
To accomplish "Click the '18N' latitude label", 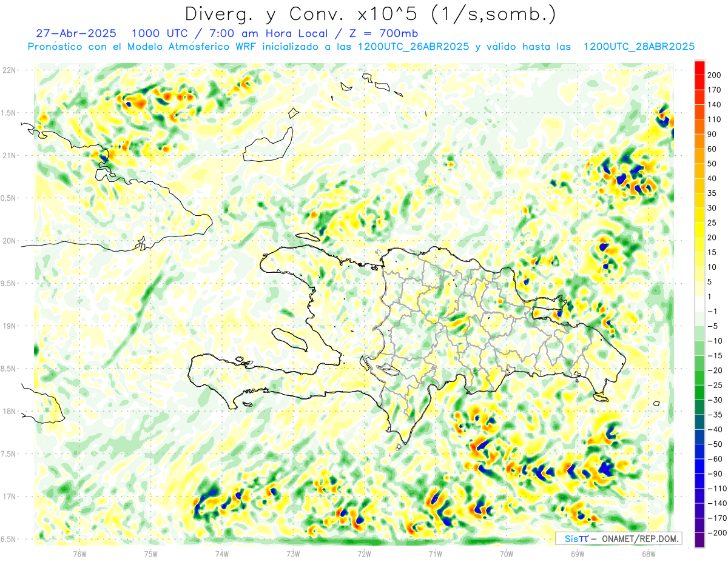I will [10, 412].
